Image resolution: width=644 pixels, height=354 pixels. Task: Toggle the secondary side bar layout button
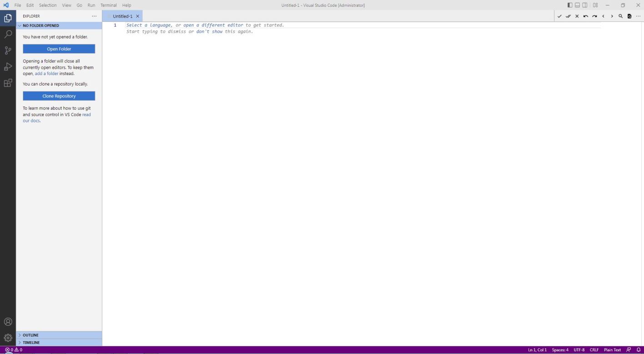point(584,5)
